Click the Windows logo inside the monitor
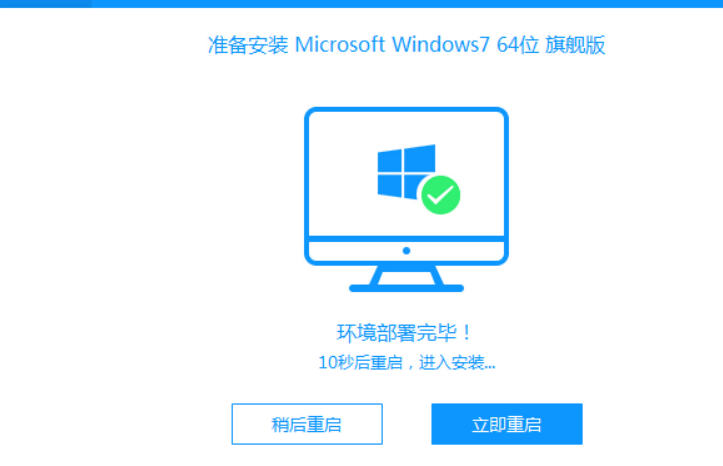 coord(406,172)
